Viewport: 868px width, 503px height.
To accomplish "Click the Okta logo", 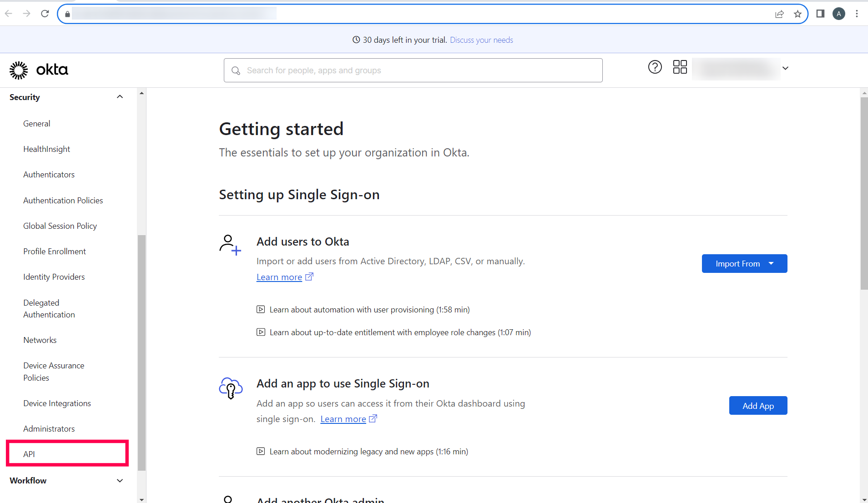I will (39, 70).
